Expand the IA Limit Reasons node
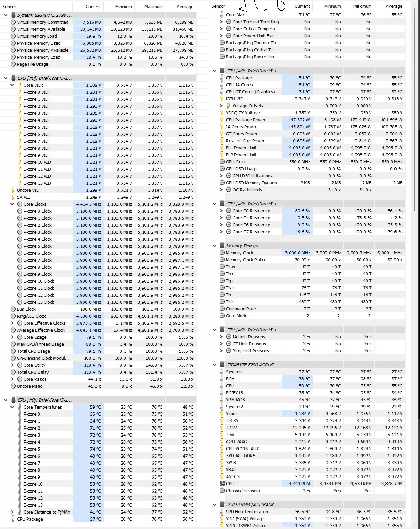Screen dimensions: 420x529 [221, 337]
